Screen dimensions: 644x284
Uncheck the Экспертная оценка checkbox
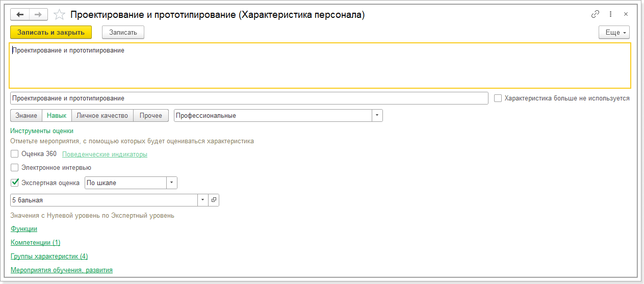click(x=15, y=183)
